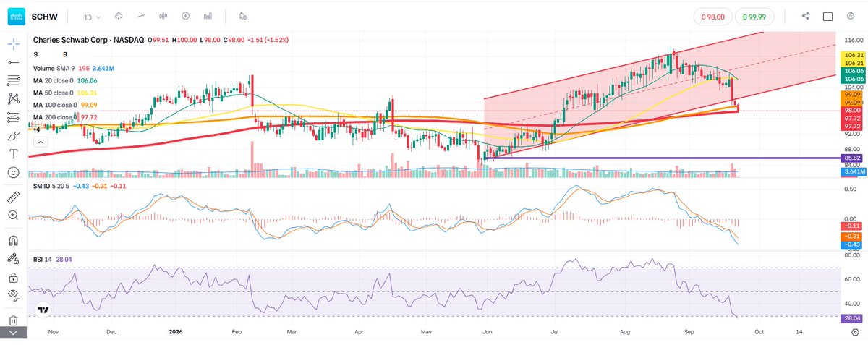Open the SCHW symbol search
Screen dimensions: 868x345
[44, 16]
